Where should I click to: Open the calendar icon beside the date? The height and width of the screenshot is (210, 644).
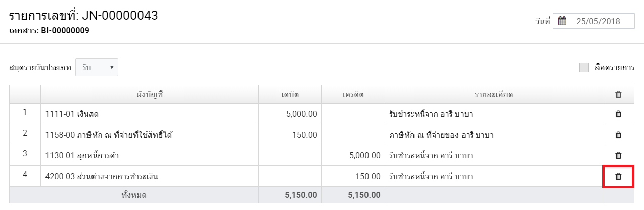click(x=562, y=21)
